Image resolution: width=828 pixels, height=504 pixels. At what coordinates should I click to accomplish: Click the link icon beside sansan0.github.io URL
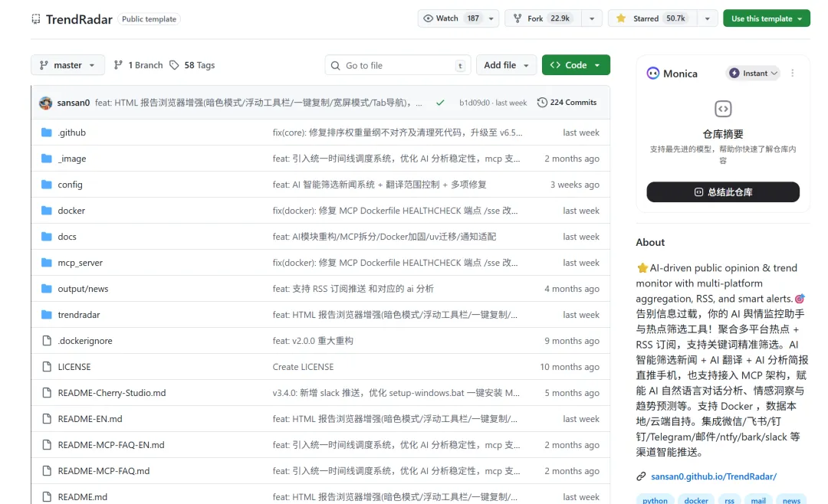641,476
